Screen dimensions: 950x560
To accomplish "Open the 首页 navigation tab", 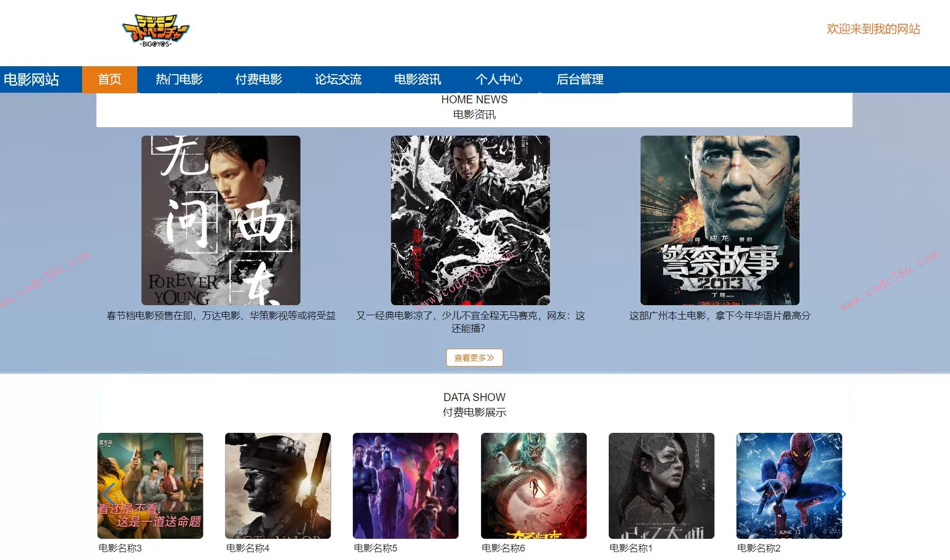I will (110, 79).
